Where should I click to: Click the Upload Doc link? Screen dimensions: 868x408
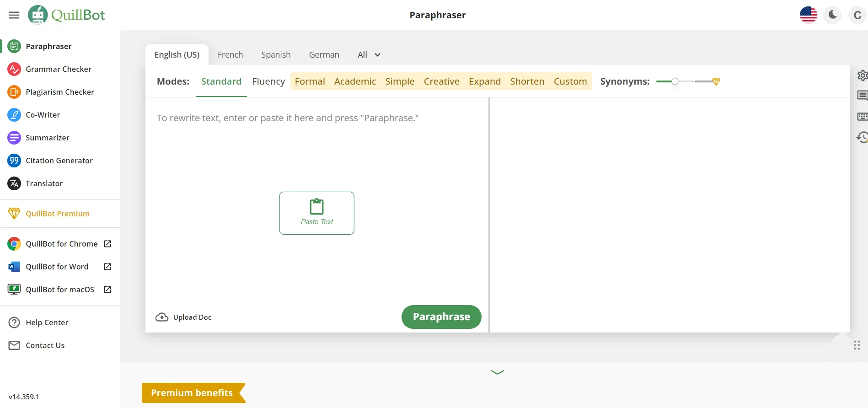184,317
